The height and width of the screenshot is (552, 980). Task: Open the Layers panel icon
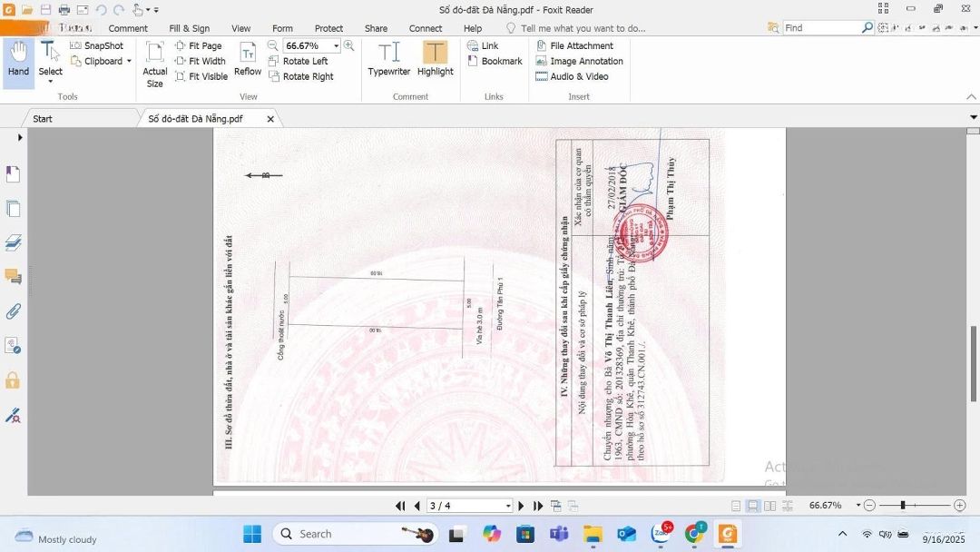(13, 242)
